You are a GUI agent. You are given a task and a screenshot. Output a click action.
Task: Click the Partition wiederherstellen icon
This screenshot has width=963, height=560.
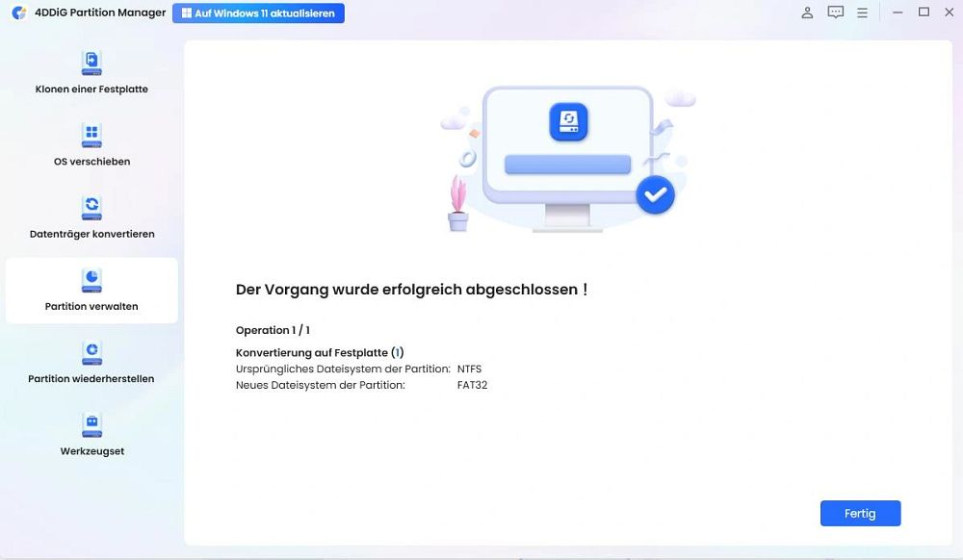(91, 353)
